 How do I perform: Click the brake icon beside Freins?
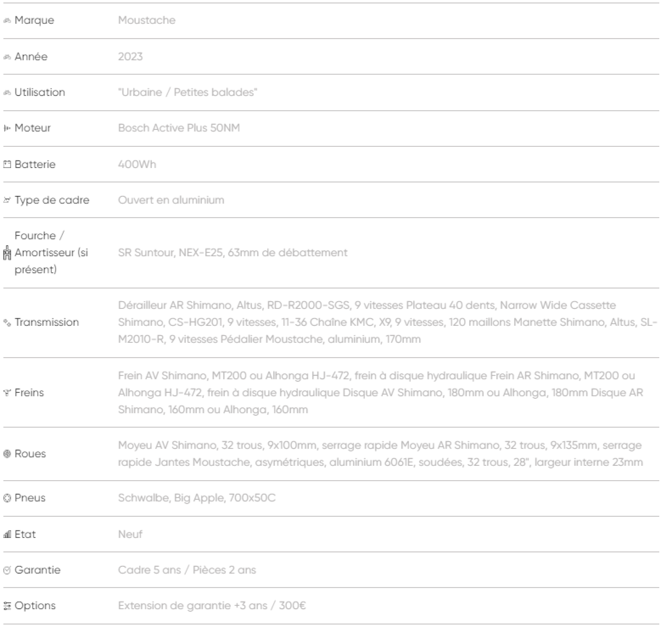pos(7,393)
